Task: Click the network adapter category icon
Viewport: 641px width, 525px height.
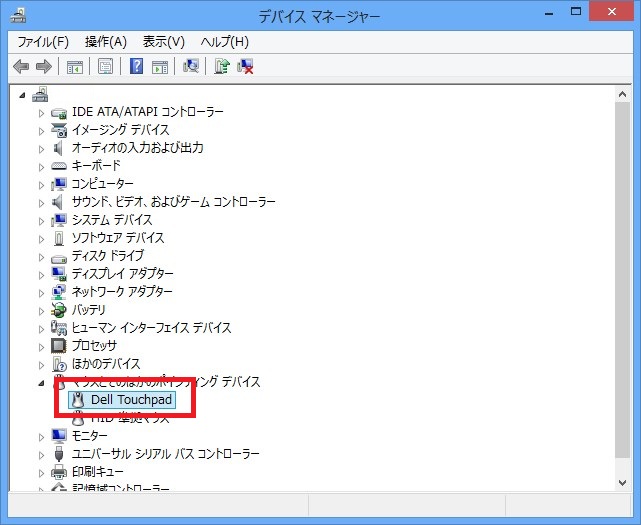Action: [59, 292]
